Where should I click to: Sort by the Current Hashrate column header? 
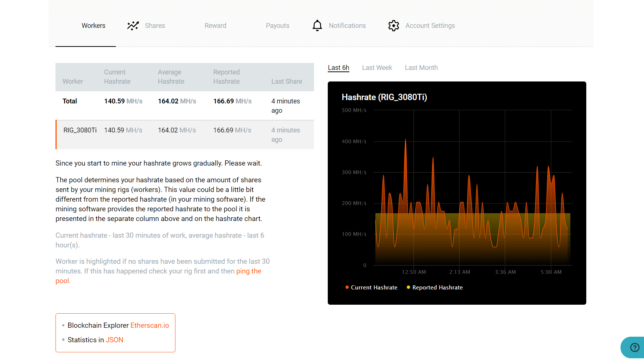click(x=117, y=77)
